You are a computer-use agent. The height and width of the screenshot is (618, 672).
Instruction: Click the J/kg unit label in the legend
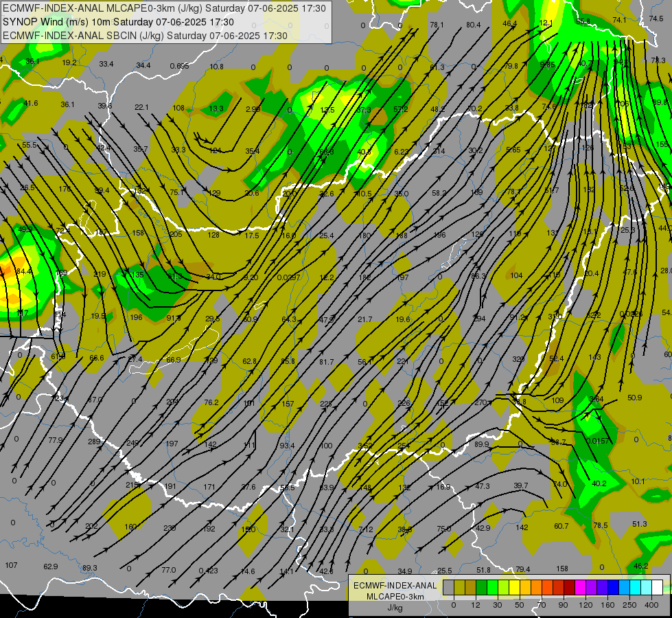tap(395, 608)
